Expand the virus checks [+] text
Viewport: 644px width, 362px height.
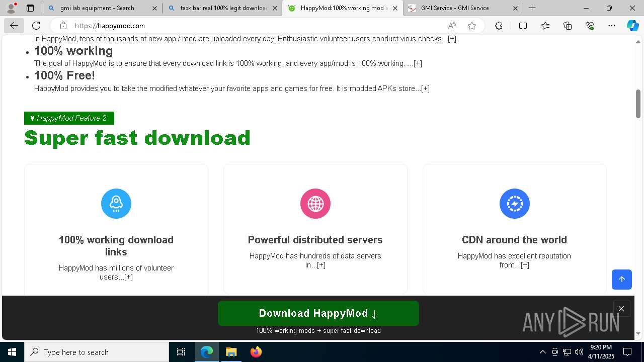[x=452, y=39]
